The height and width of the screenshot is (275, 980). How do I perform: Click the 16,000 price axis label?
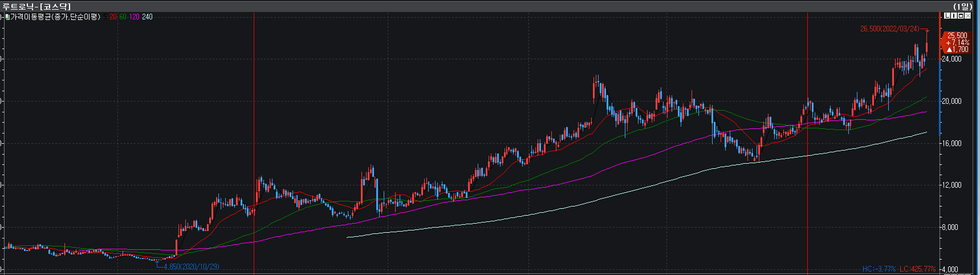point(951,143)
